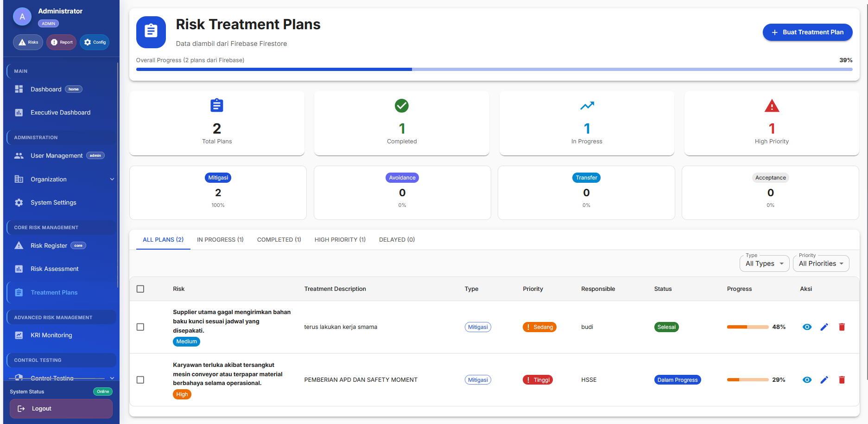Switch to the In Progress tab
This screenshot has width=868, height=424.
(220, 240)
